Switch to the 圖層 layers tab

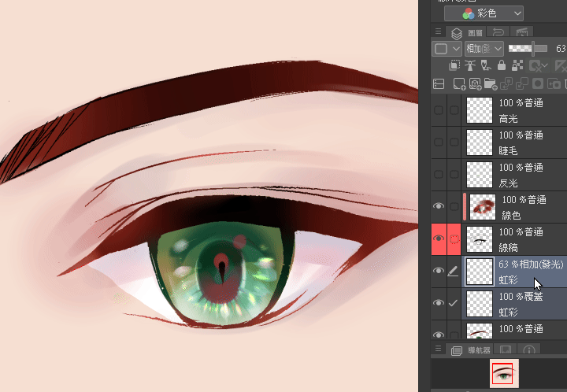click(466, 32)
